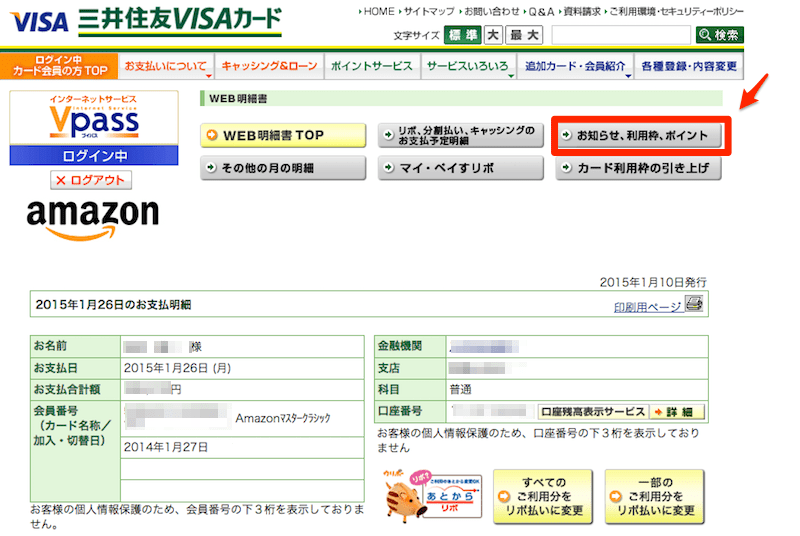Click the ログイン中 status banner under Vpass

point(94,156)
